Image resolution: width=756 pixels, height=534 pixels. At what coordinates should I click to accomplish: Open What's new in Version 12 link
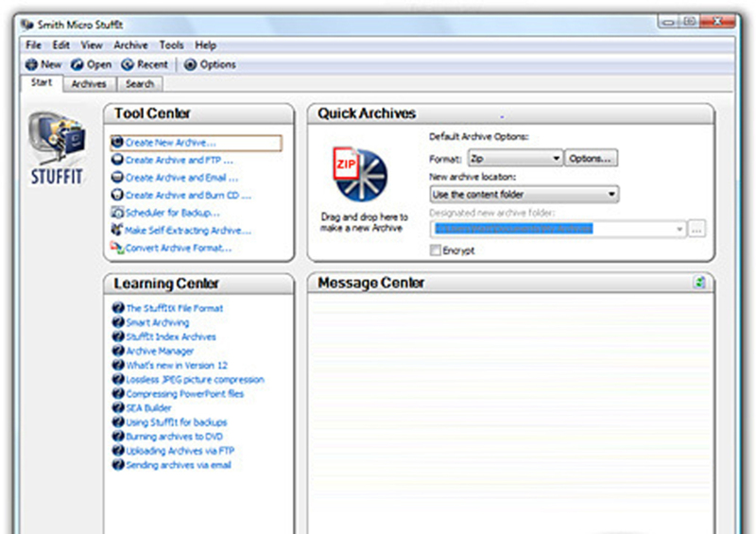click(177, 365)
